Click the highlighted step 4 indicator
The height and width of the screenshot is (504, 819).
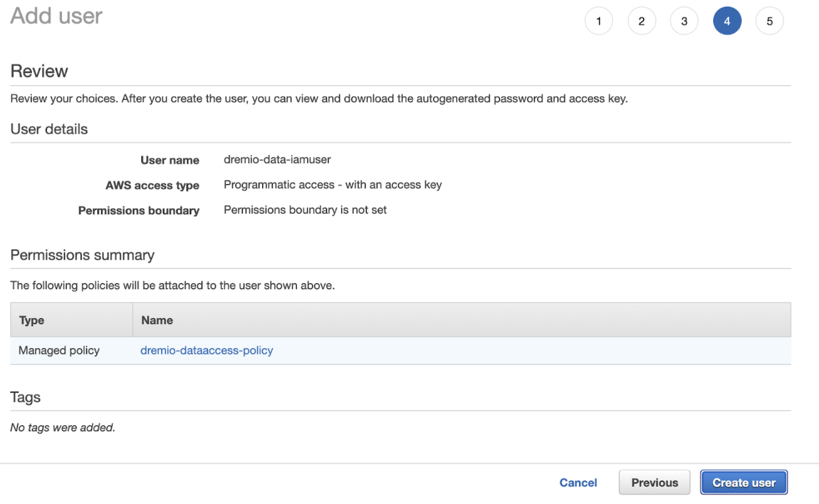727,21
